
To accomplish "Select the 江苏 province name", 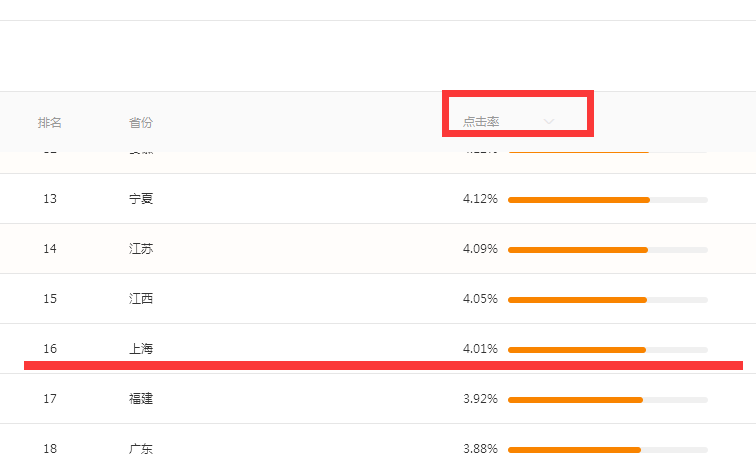I will click(x=141, y=249).
